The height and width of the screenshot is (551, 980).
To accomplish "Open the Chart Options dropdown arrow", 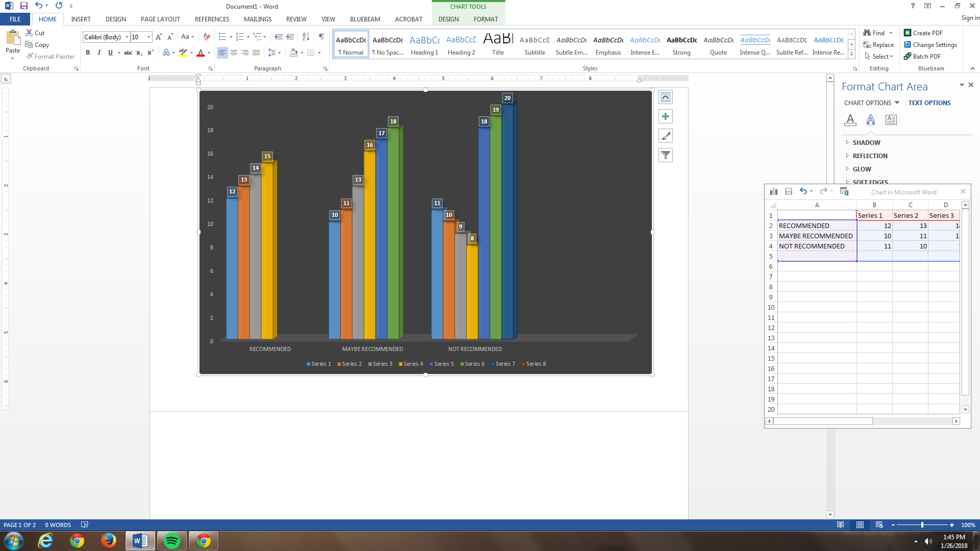I will pyautogui.click(x=897, y=103).
